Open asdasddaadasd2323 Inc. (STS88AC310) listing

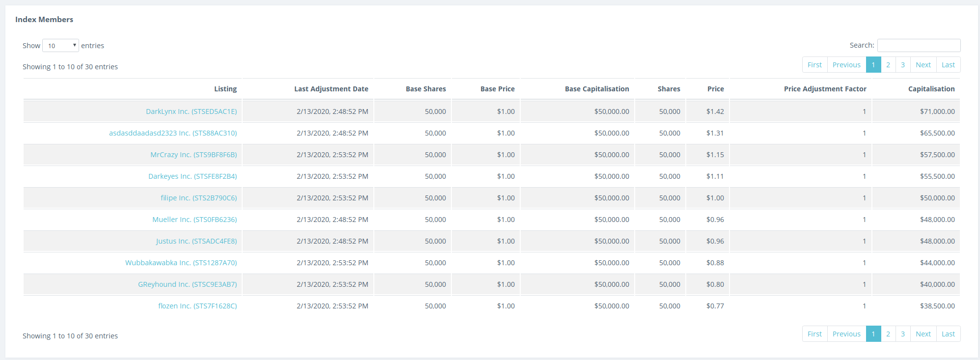[x=173, y=133]
